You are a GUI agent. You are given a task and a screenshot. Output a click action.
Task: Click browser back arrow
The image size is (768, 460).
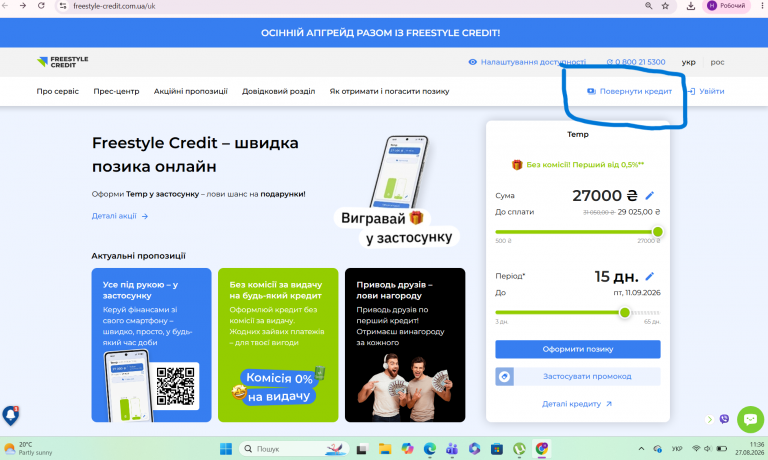pos(5,6)
